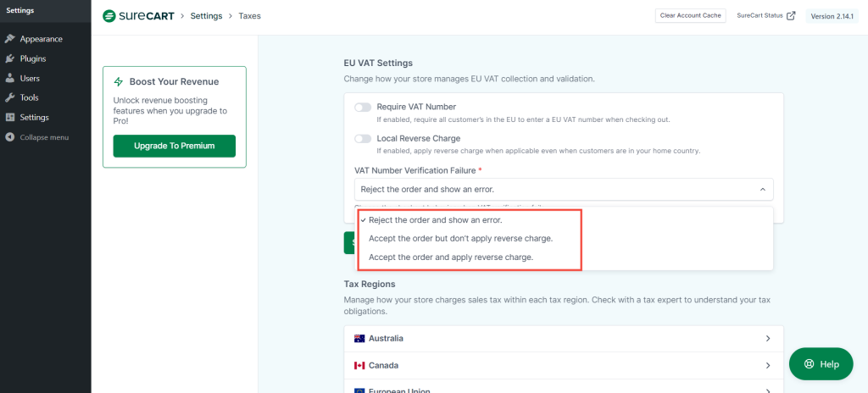Click the SureCart logo icon
Image resolution: width=868 pixels, height=393 pixels.
click(x=109, y=16)
